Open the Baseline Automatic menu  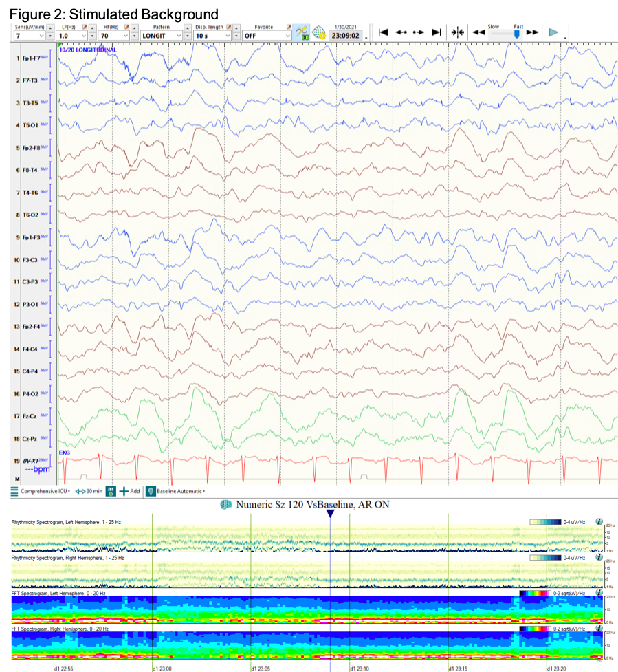(x=181, y=491)
